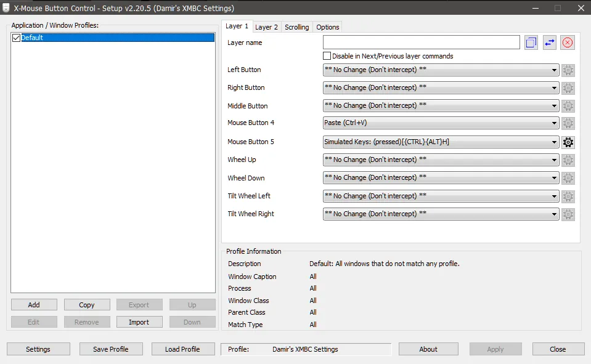
Task: Open the Left Button action dropdown
Action: click(441, 70)
